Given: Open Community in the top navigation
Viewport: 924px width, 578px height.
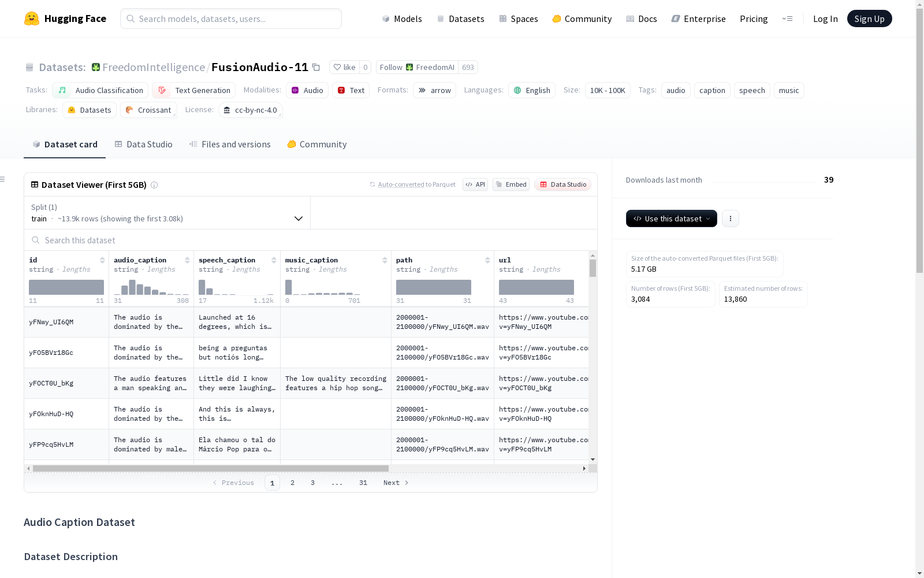Looking at the screenshot, I should tap(582, 18).
